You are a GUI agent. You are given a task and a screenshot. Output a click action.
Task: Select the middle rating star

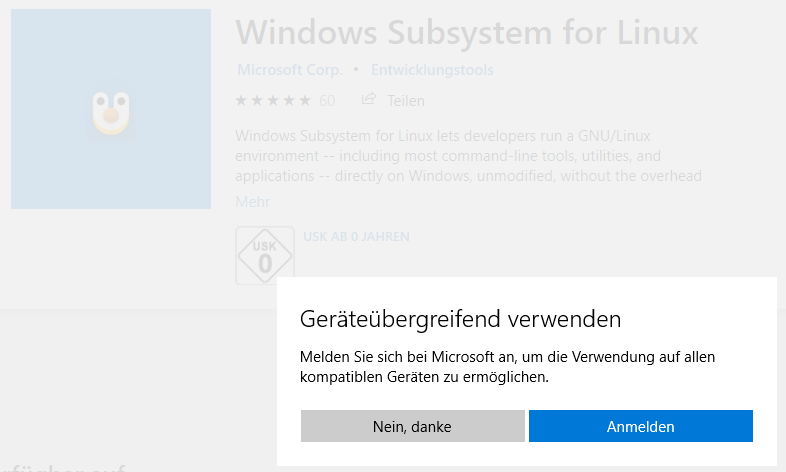pyautogui.click(x=273, y=101)
